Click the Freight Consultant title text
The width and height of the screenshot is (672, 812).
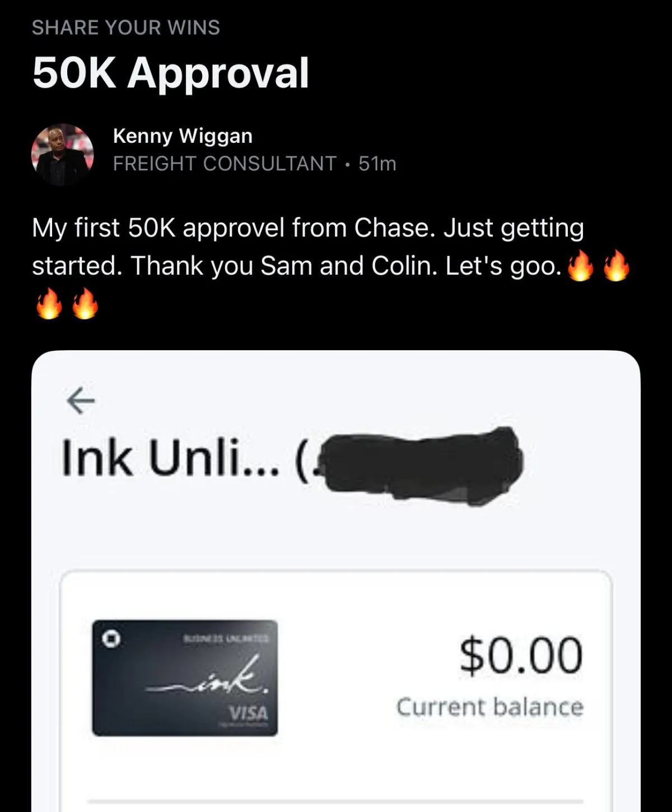tap(225, 164)
